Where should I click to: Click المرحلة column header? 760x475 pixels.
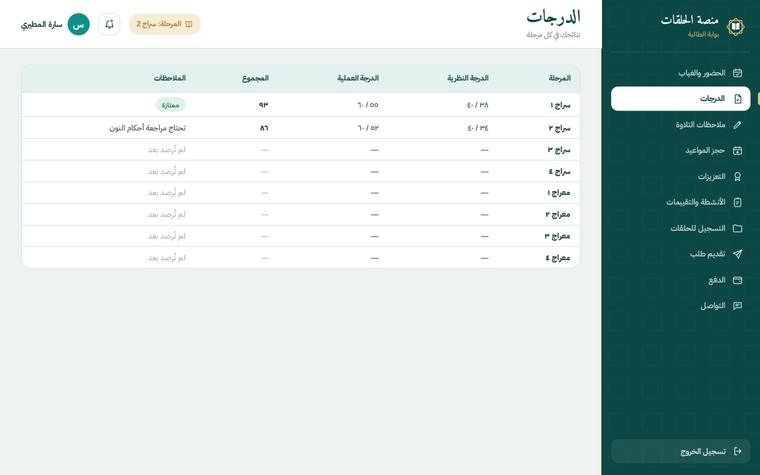pyautogui.click(x=560, y=78)
